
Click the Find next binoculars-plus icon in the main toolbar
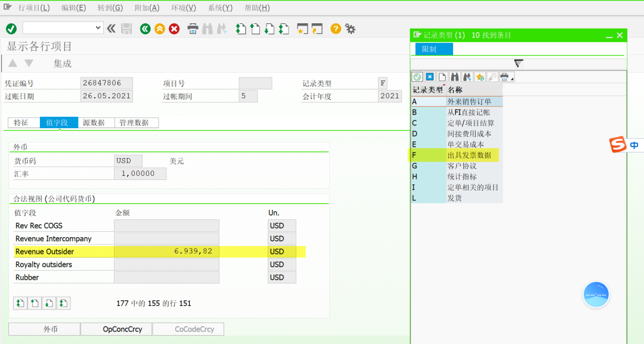222,29
